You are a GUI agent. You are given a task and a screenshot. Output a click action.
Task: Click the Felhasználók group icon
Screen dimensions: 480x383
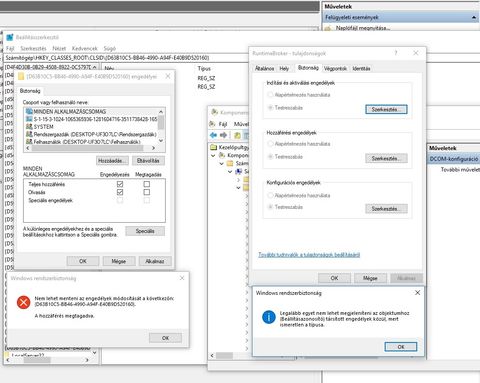pyautogui.click(x=29, y=142)
